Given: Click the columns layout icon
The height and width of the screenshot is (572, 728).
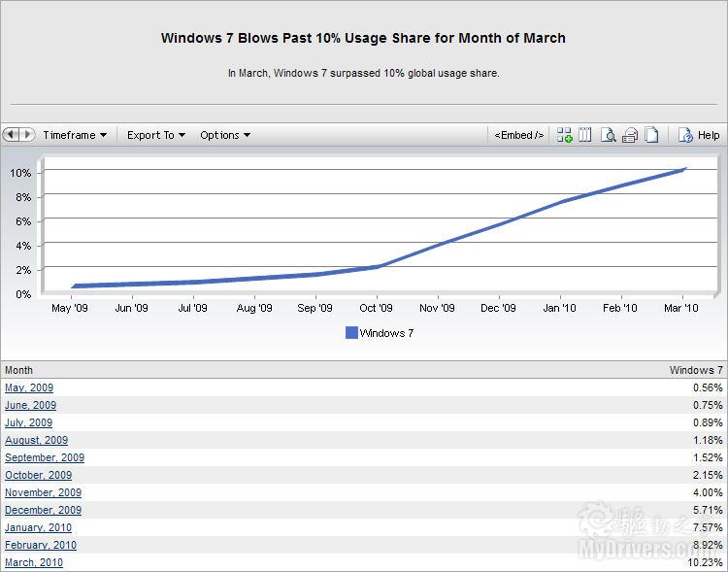Looking at the screenshot, I should coord(585,135).
